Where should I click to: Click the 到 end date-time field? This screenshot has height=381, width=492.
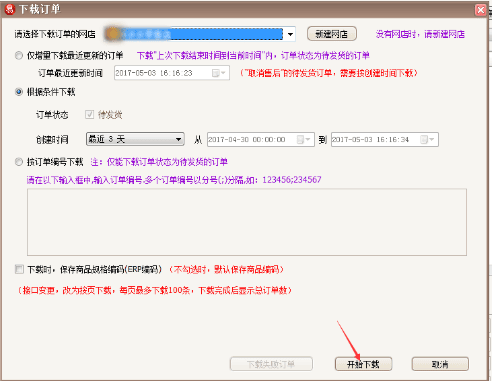pyautogui.click(x=385, y=139)
